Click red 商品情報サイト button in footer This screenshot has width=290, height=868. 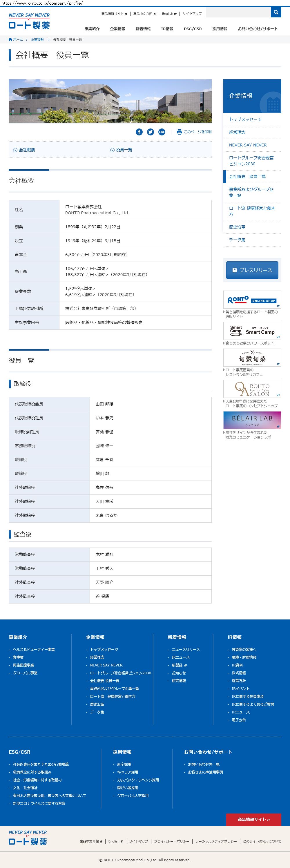[254, 820]
